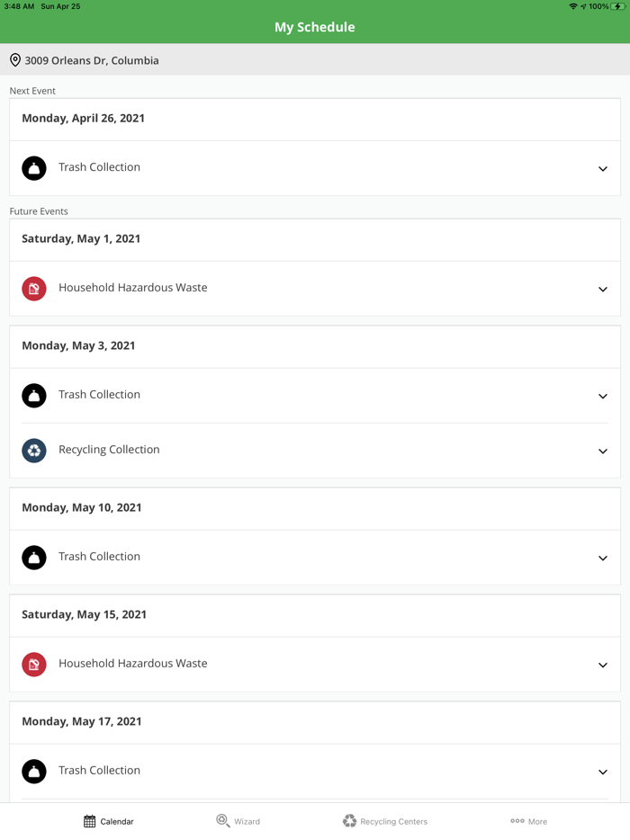Screen dimensions: 630x840
Task: Open Recycling Collection event on May 3
Action: tap(109, 450)
